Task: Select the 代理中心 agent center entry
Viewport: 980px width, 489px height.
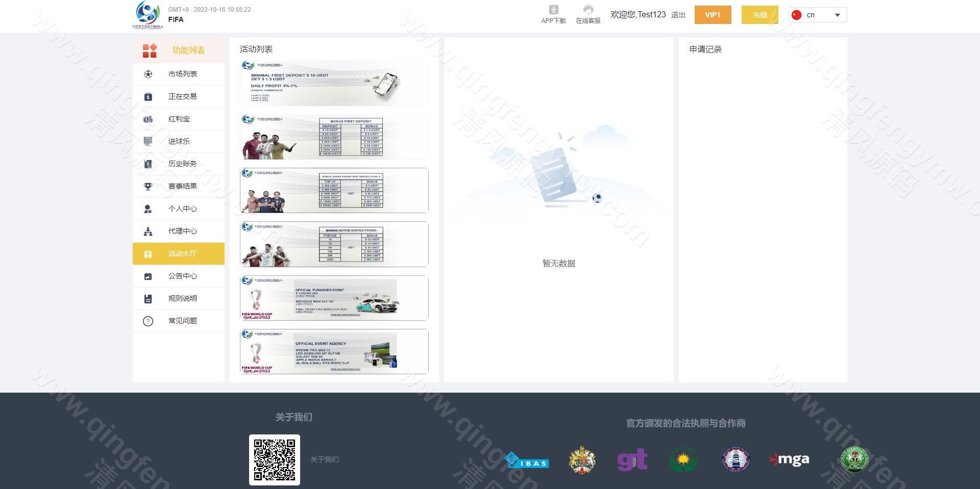Action: click(148, 231)
